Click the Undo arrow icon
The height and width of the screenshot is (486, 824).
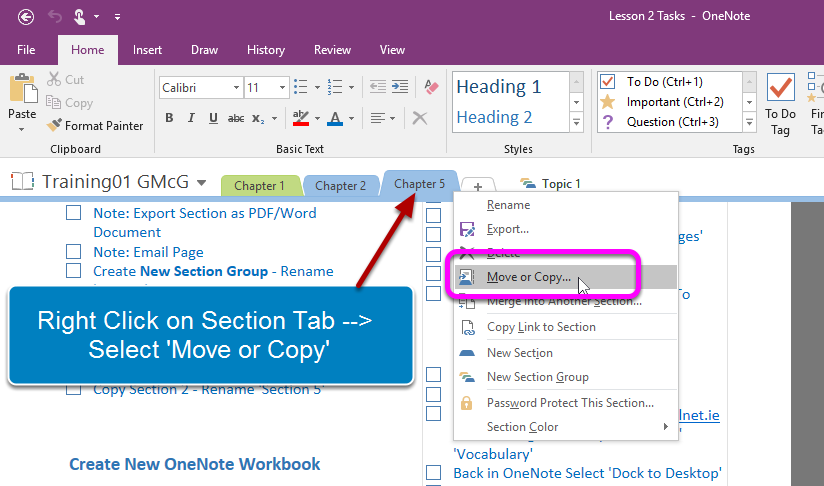(x=55, y=17)
